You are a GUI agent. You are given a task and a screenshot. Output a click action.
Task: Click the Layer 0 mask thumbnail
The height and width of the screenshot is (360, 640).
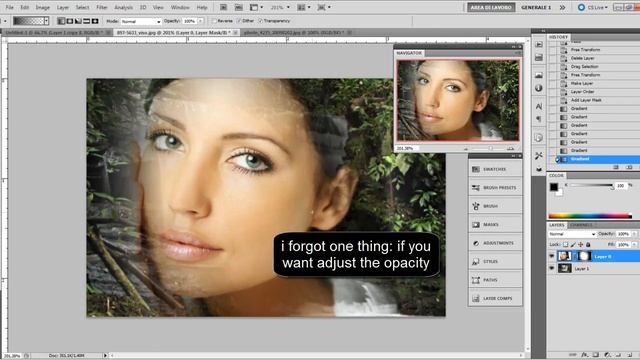(584, 256)
